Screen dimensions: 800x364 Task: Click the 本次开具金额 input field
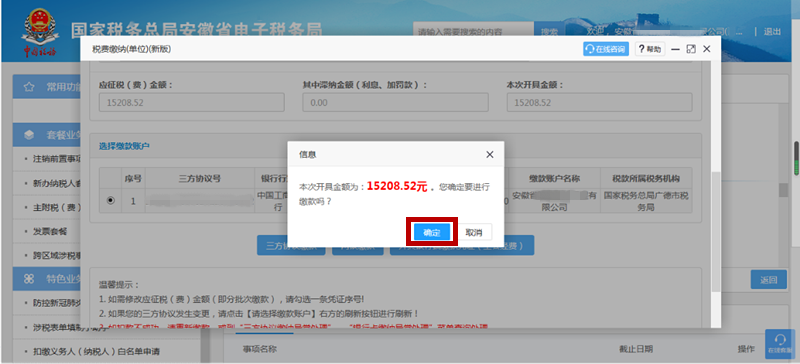point(599,103)
